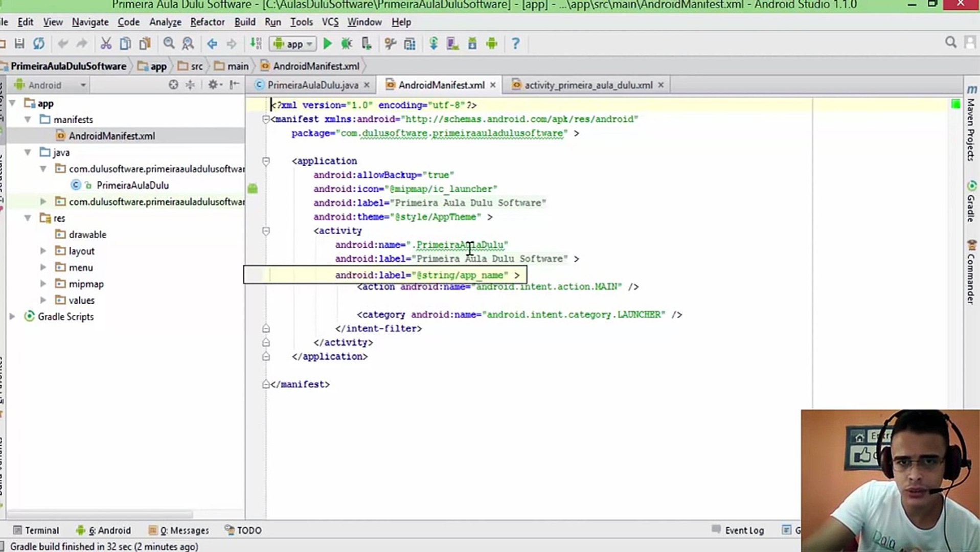Screen dimensions: 980x552
Task: Click the Replace magnifier icon
Action: [x=188, y=43]
